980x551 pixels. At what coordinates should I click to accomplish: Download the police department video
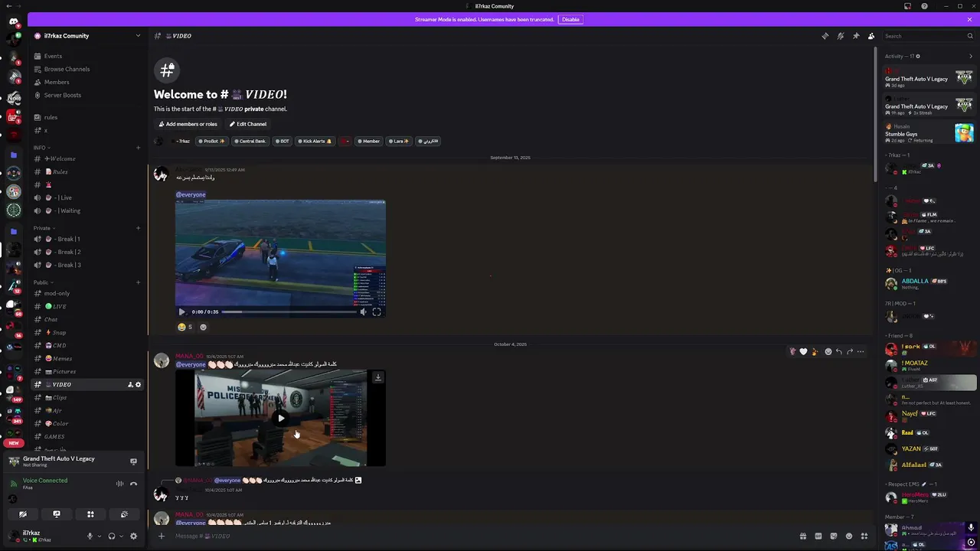[x=377, y=377]
